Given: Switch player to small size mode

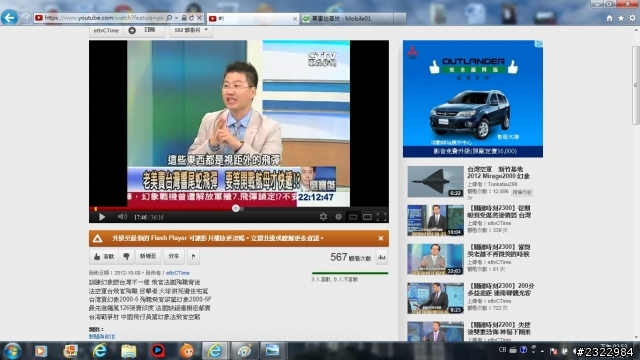Looking at the screenshot, I should coord(353,217).
